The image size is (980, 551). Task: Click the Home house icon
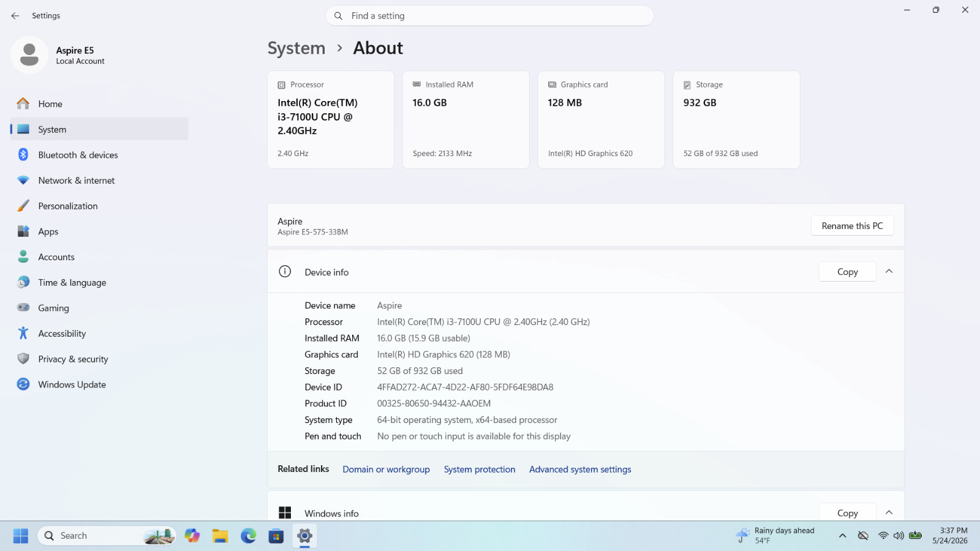click(x=23, y=103)
